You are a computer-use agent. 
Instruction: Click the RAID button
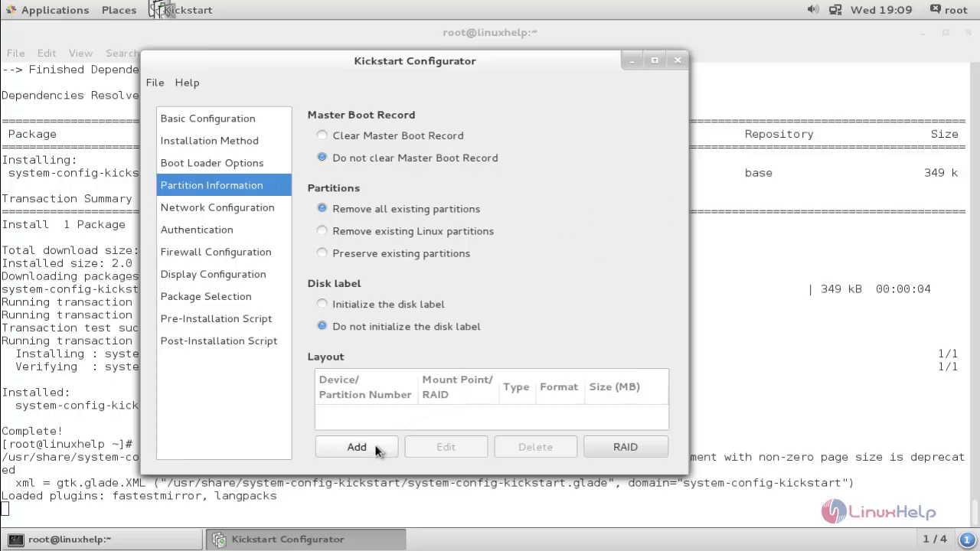[626, 447]
